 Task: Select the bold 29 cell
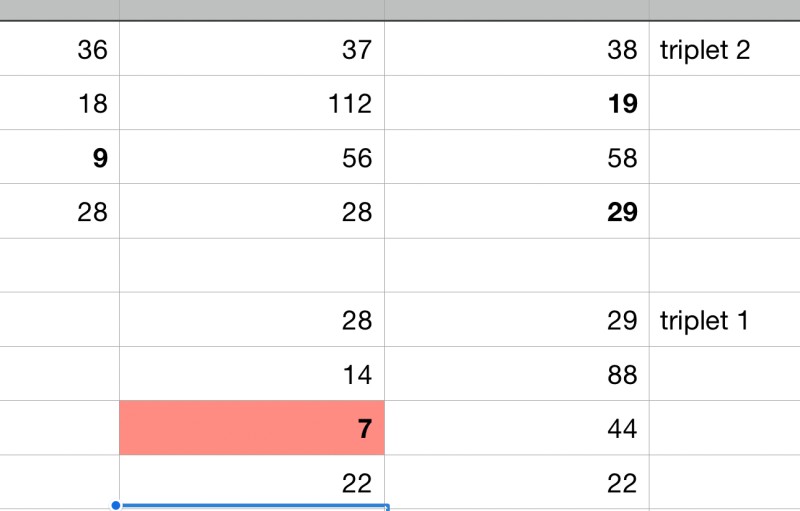pos(517,211)
